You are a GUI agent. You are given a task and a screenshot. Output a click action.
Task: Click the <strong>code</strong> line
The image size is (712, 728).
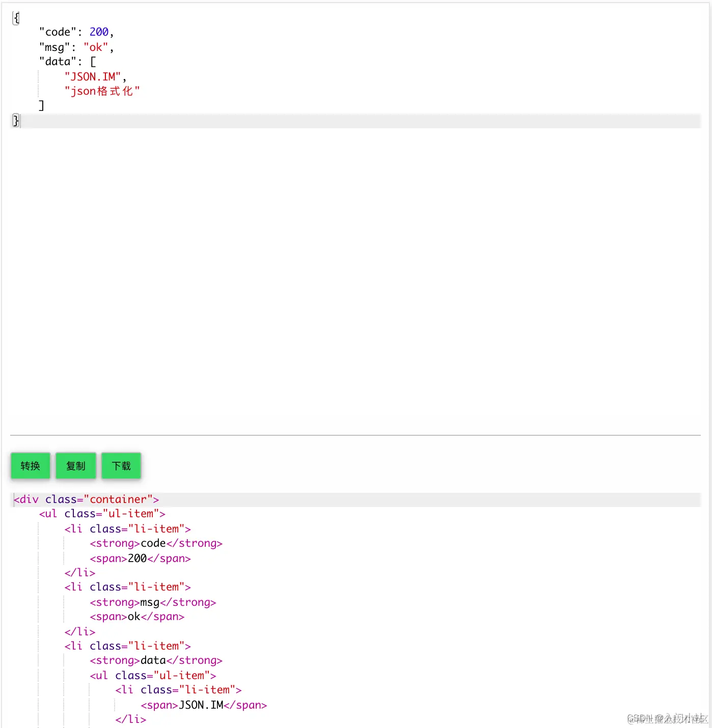[x=156, y=543]
